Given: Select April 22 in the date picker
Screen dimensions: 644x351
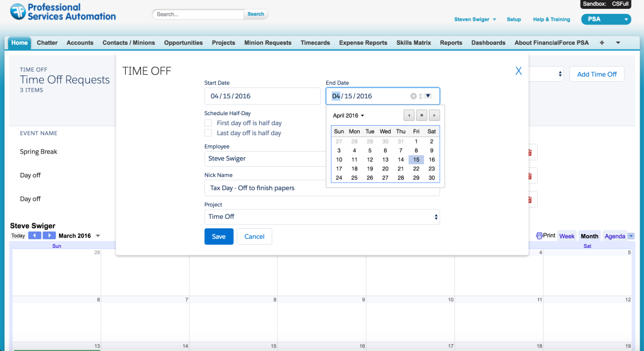Looking at the screenshot, I should (416, 169).
